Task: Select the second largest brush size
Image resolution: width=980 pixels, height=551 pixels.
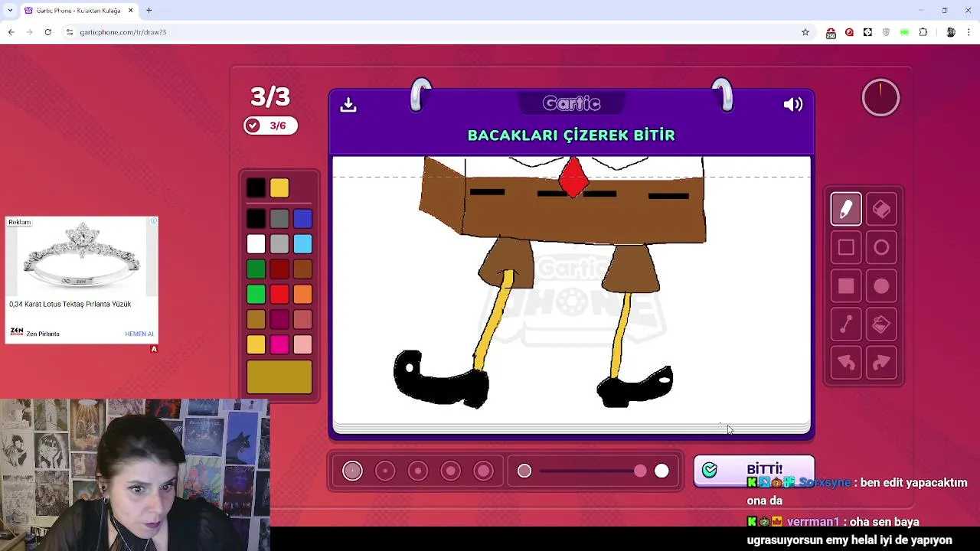Action: pos(451,471)
